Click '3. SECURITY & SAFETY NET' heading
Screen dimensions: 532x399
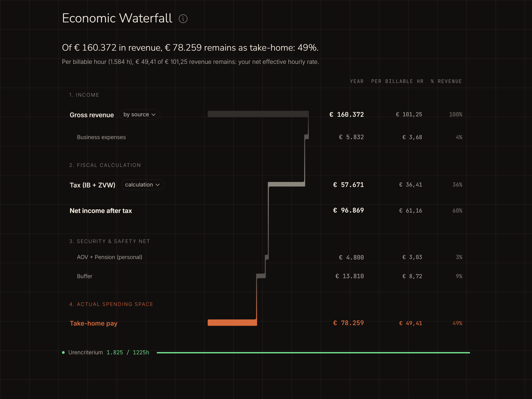110,241
